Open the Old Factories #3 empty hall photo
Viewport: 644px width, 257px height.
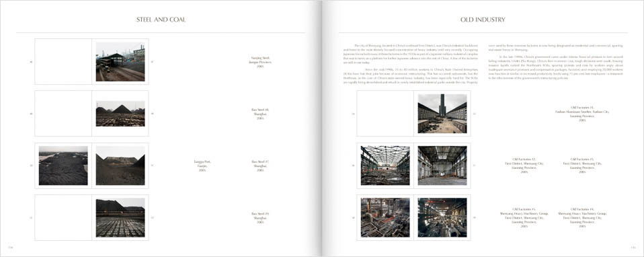pyautogui.click(x=442, y=166)
